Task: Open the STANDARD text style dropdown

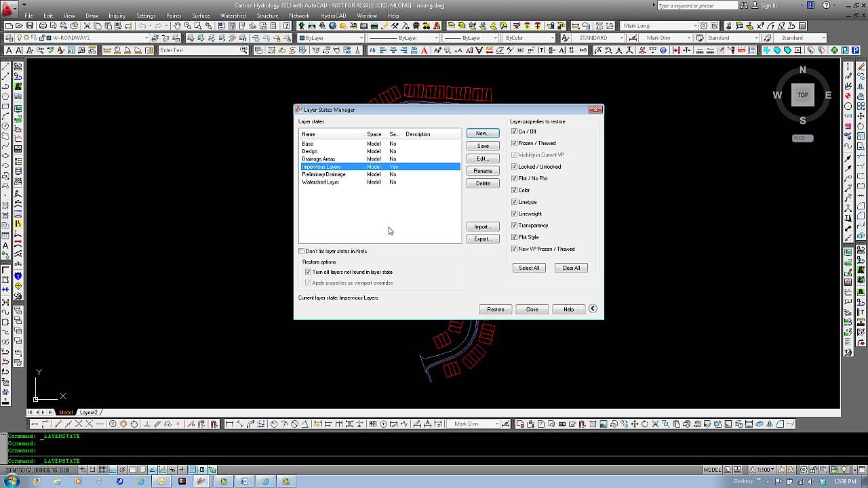Action: click(621, 38)
